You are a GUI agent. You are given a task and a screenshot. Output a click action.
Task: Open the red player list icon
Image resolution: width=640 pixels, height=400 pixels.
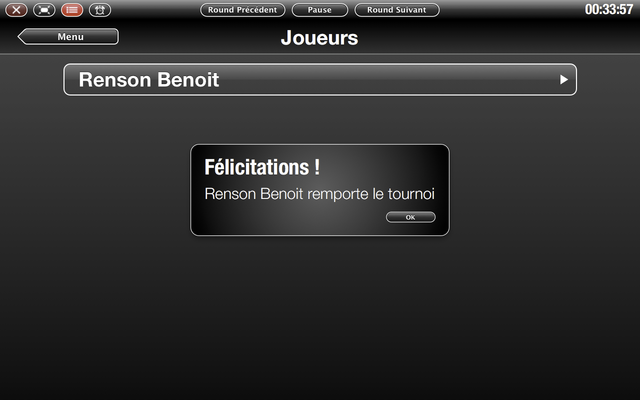click(x=72, y=10)
